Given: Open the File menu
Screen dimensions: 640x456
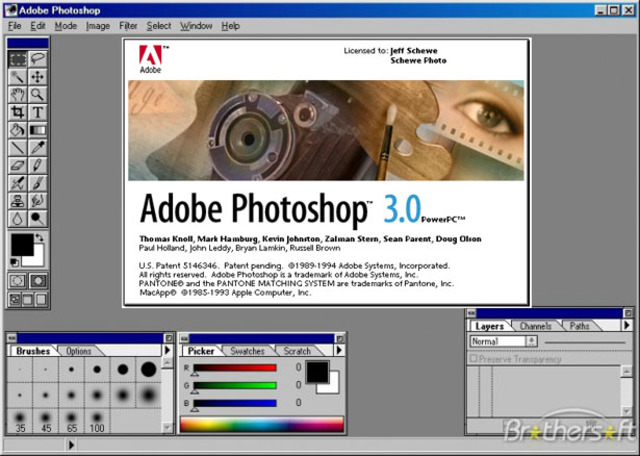Looking at the screenshot, I should point(14,26).
